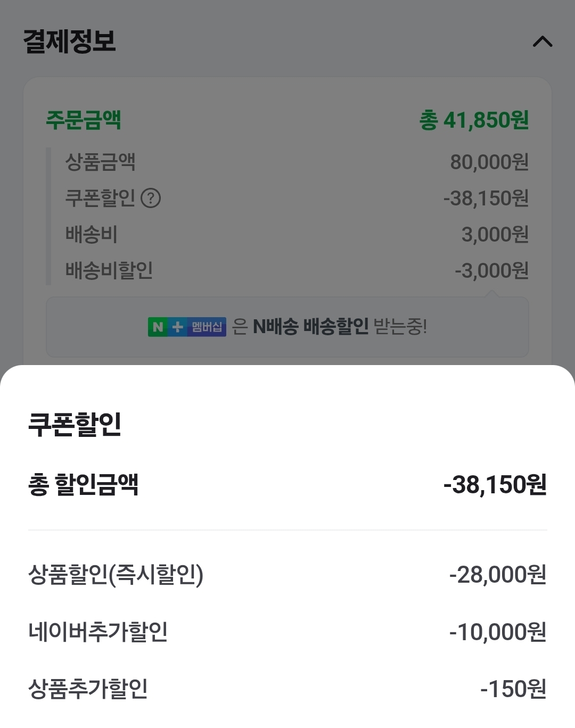Select the 결제정보 section title

69,41
